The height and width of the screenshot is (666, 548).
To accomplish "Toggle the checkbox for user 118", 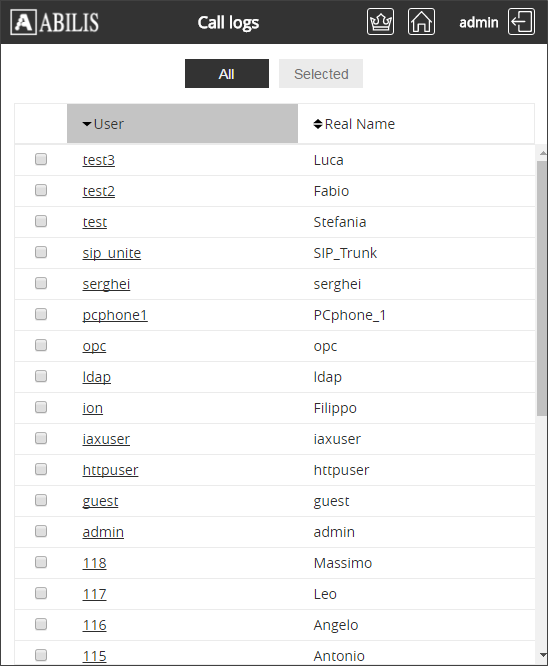I will (41, 562).
